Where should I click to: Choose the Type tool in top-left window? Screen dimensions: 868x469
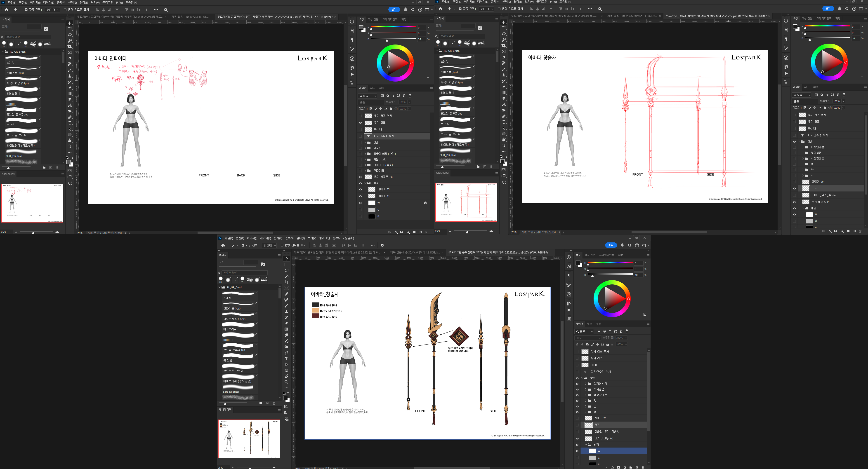tap(70, 123)
